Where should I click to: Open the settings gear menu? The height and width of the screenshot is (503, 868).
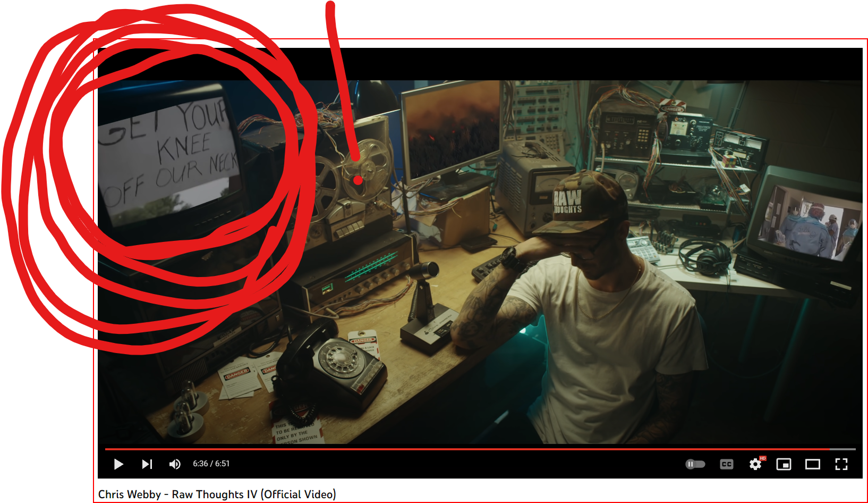(755, 465)
